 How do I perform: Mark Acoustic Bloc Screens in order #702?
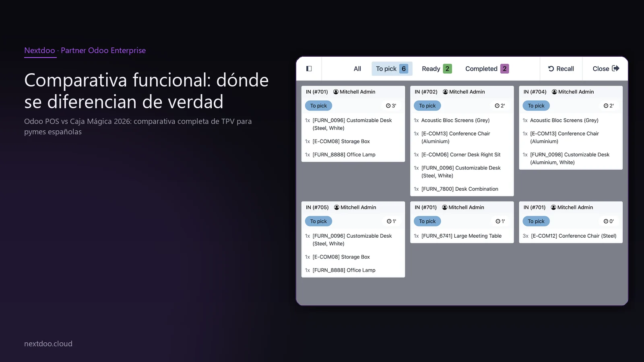click(462, 120)
